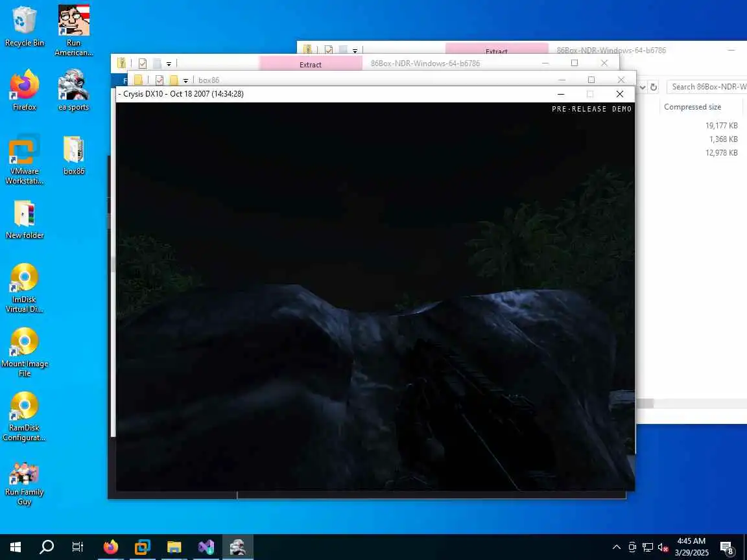Viewport: 747px width, 560px height.
Task: Open Task View on the taskbar
Action: click(x=77, y=546)
